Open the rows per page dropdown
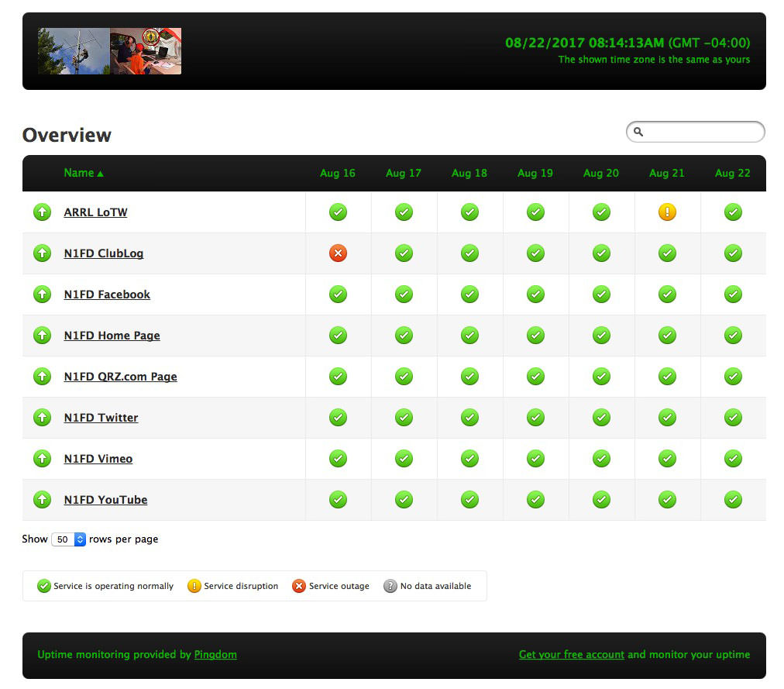This screenshot has width=784, height=689. click(x=68, y=539)
